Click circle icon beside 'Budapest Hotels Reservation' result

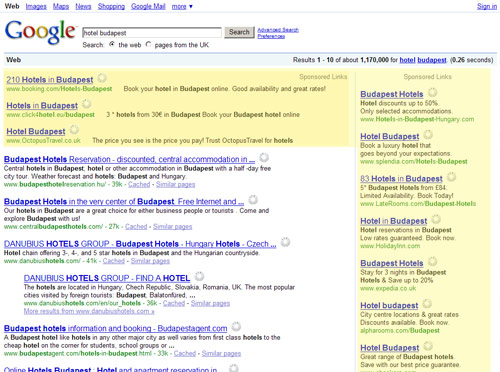[264, 157]
